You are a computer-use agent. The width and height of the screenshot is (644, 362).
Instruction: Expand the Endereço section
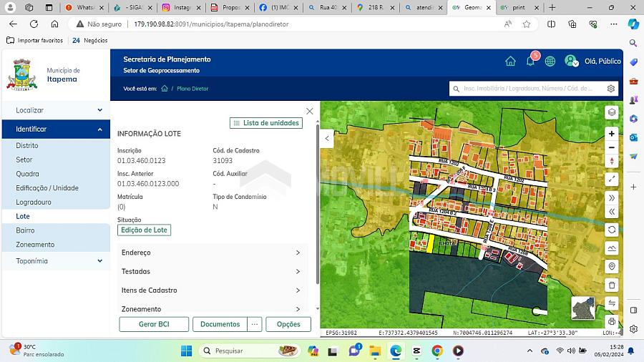point(212,253)
